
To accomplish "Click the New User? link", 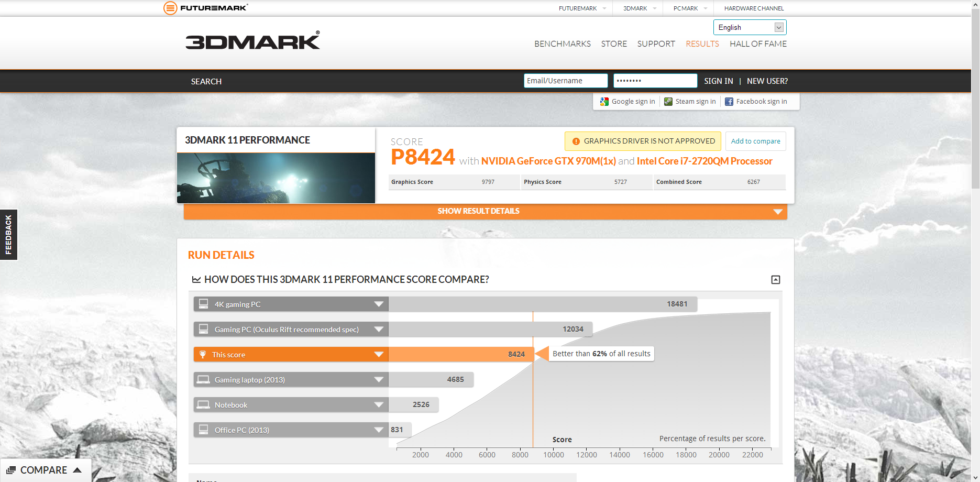I will coord(767,81).
